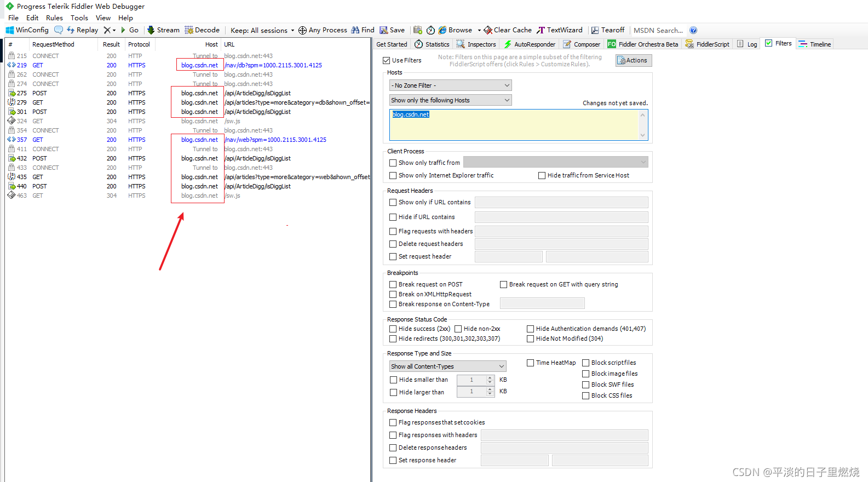
Task: Switch to the FiddlerScript tab
Action: click(708, 44)
